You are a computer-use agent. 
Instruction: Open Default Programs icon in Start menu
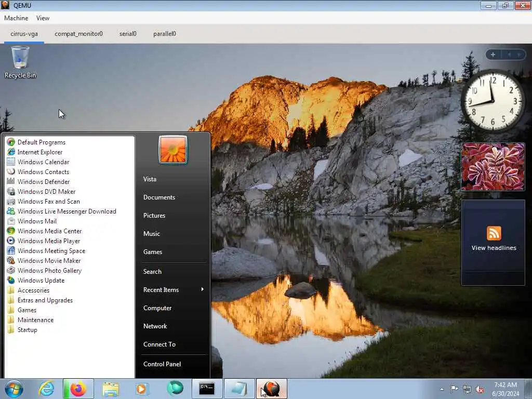11,142
